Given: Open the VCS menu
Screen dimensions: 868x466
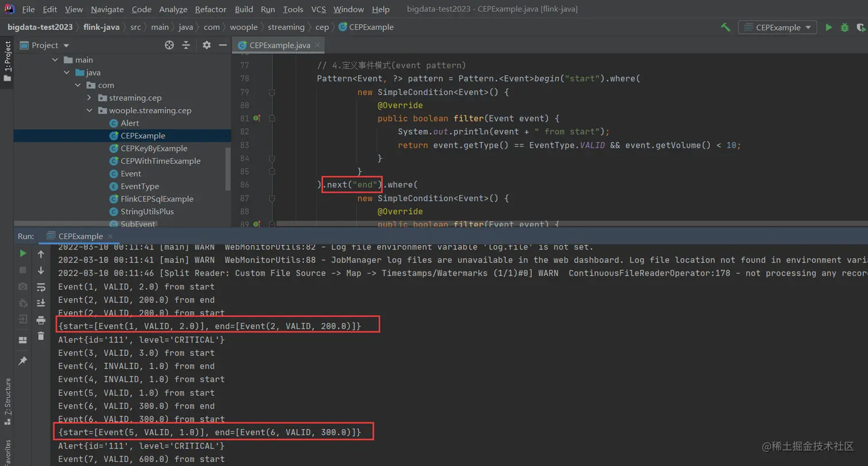Looking at the screenshot, I should pyautogui.click(x=319, y=10).
